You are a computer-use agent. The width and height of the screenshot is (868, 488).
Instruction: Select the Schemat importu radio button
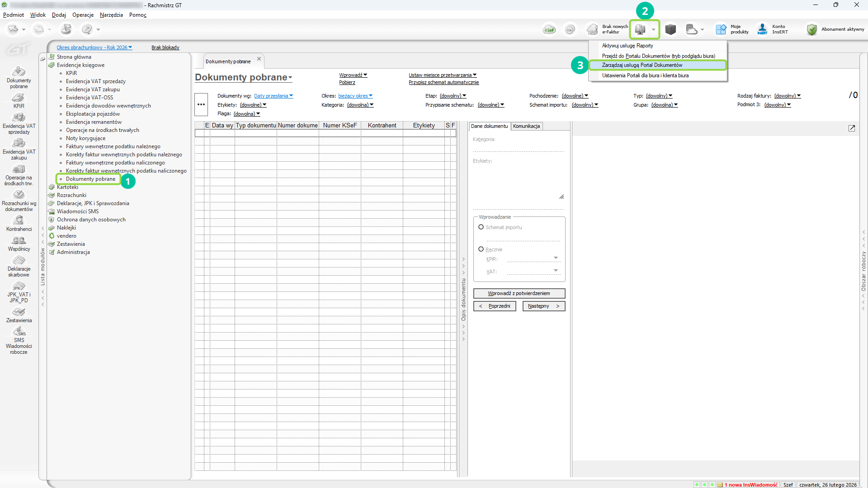(x=481, y=227)
